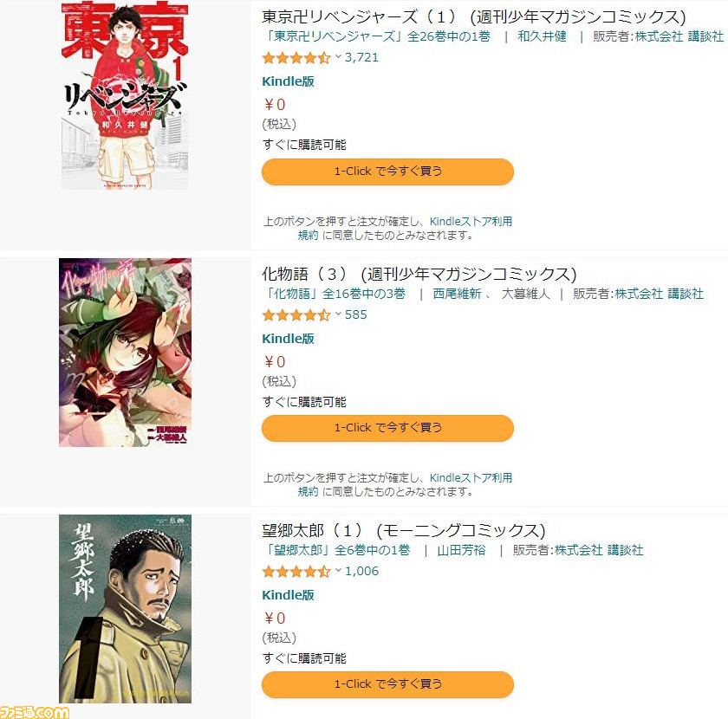Viewport: 728px width, 719px height.
Task: Open the 「望郷太郎」全6巻中の1巻 series link
Action: pyautogui.click(x=336, y=550)
